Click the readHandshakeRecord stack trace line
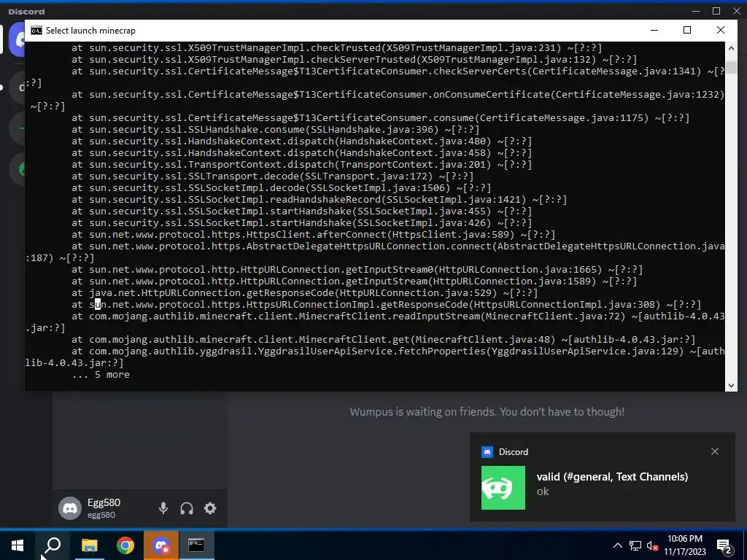This screenshot has height=560, width=747. [x=320, y=200]
